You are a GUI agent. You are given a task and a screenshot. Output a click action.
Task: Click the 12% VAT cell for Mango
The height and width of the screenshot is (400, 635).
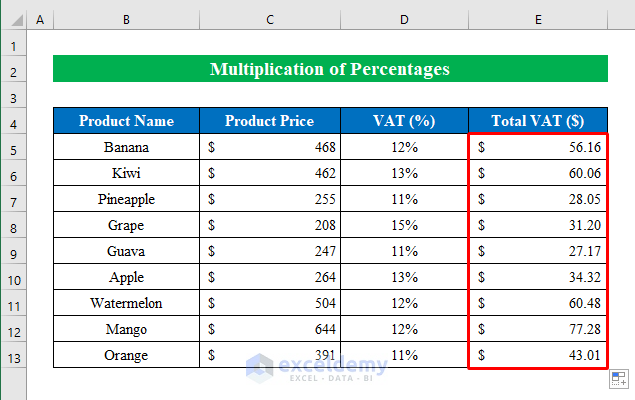coord(404,329)
